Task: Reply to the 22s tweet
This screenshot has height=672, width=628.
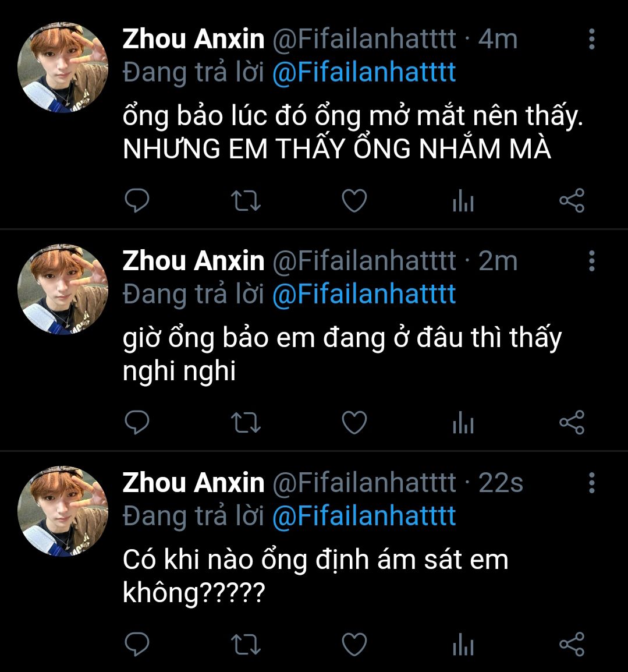Action: 137,643
